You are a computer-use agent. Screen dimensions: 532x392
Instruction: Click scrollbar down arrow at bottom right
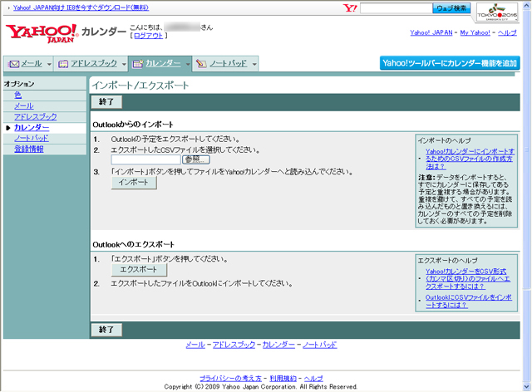coord(526,386)
